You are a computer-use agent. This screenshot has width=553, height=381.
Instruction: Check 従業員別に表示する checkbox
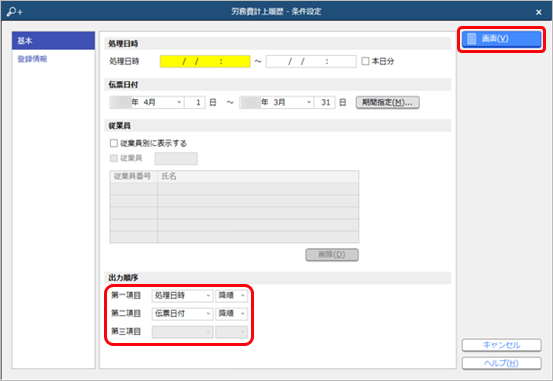pyautogui.click(x=114, y=143)
